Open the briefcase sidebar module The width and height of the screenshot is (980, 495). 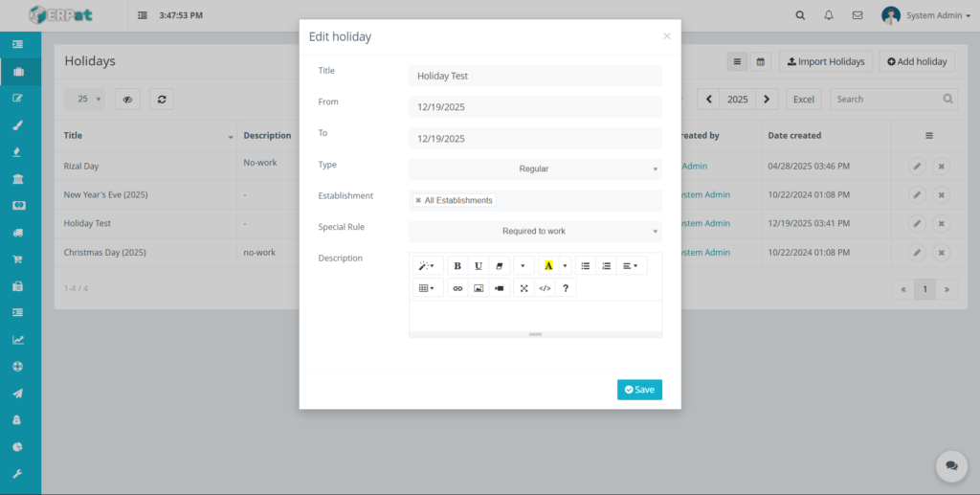[18, 71]
